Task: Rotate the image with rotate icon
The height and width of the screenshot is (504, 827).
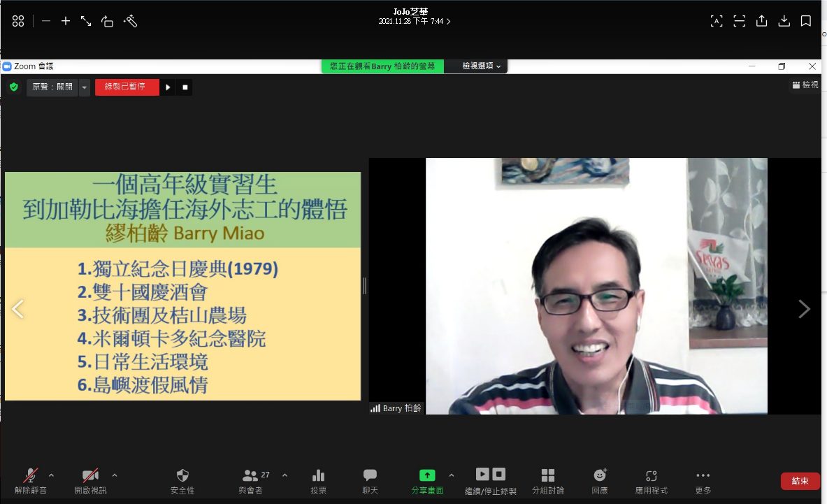Action: 107,21
